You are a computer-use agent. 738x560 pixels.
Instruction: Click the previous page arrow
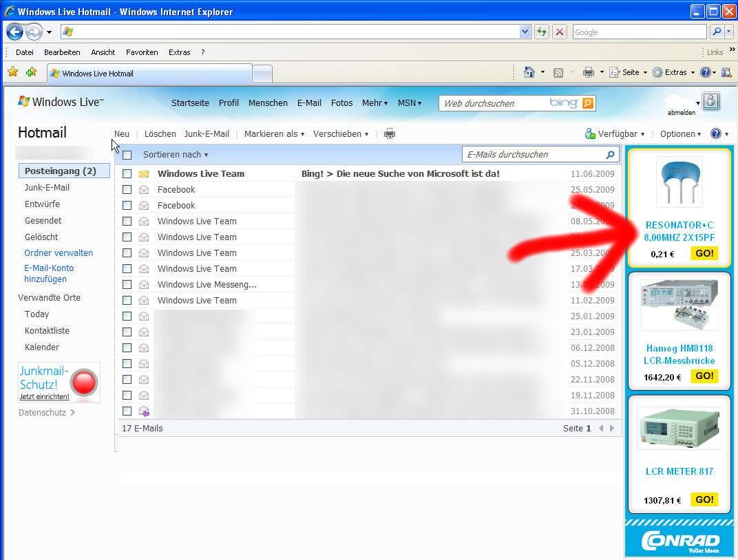pos(601,429)
